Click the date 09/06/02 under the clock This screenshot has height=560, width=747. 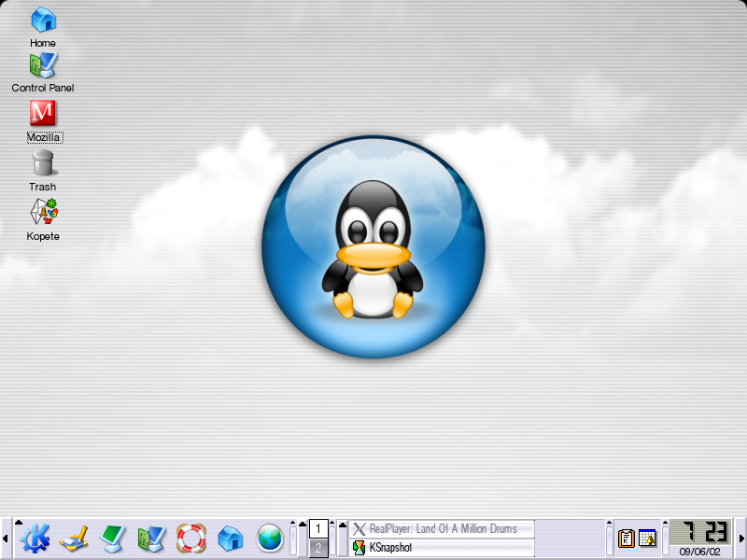tap(699, 552)
